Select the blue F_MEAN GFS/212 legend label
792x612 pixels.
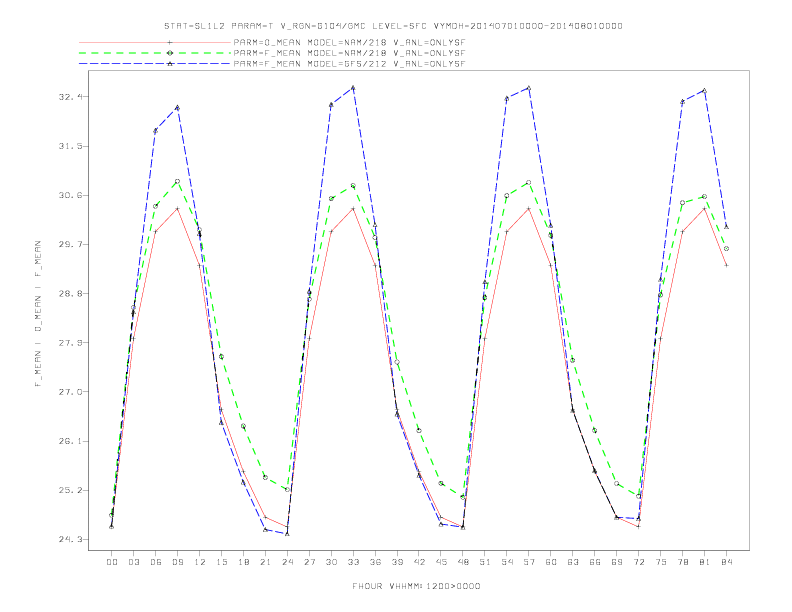pyautogui.click(x=349, y=64)
